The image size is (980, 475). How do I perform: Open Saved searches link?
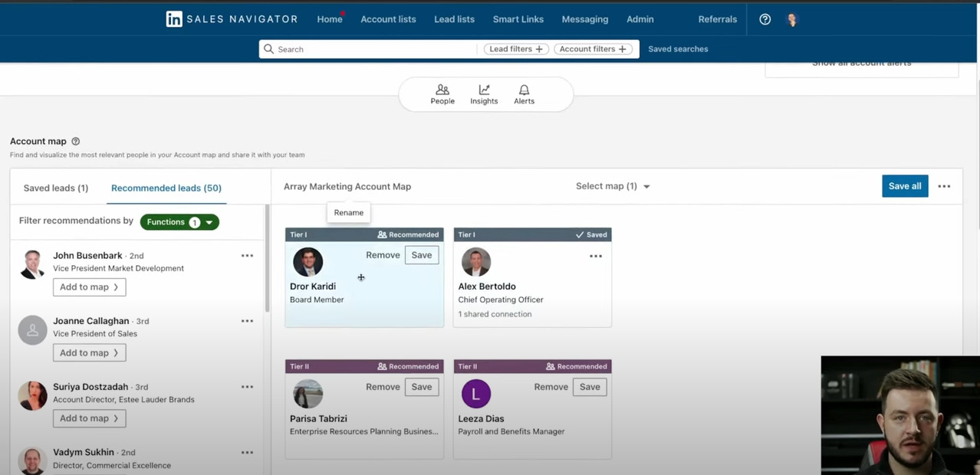[x=678, y=49]
